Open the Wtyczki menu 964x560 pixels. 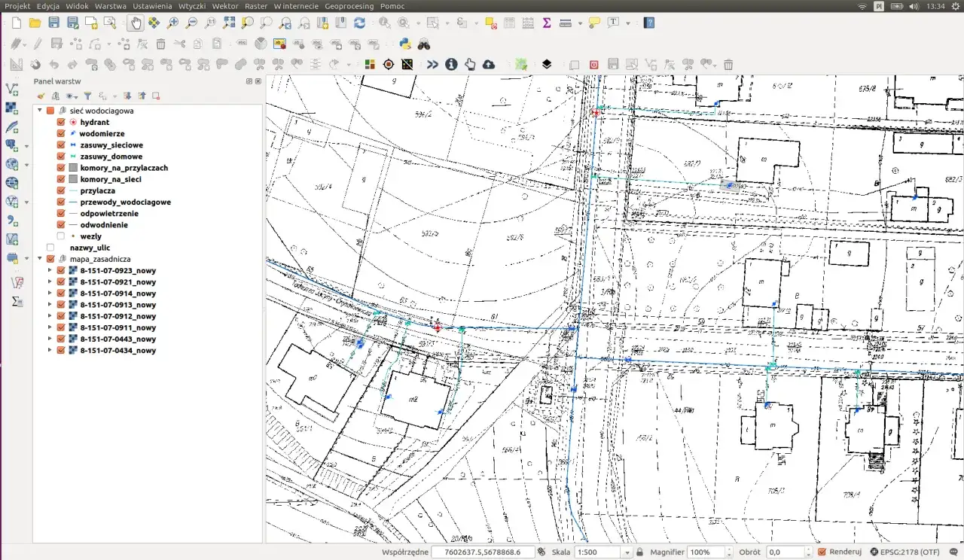[193, 6]
